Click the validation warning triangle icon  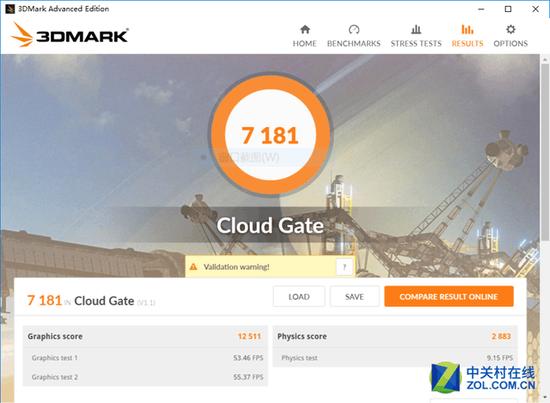pyautogui.click(x=193, y=267)
